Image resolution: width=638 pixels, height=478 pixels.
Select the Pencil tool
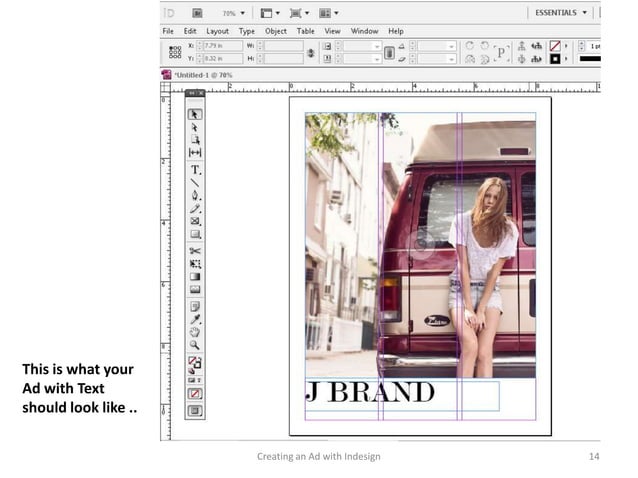195,209
